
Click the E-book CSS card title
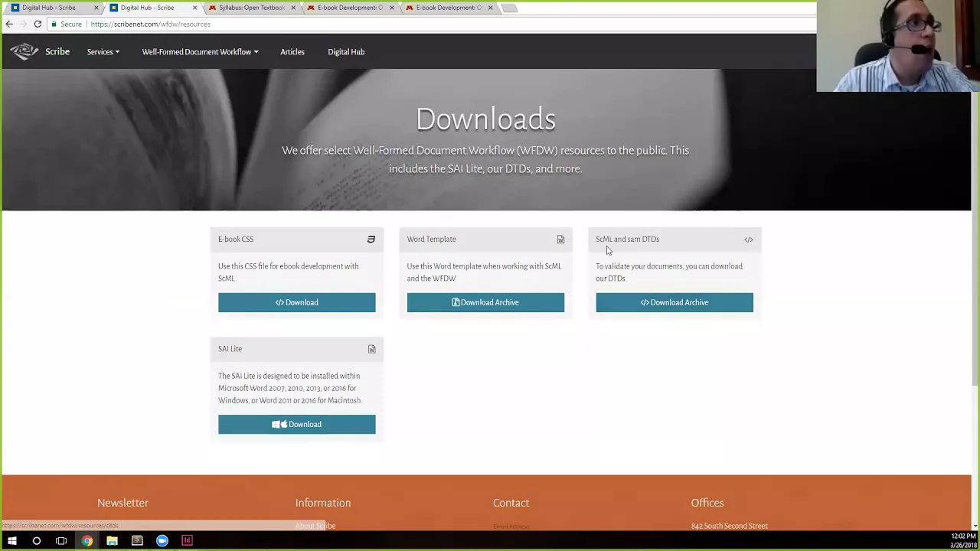click(x=236, y=240)
